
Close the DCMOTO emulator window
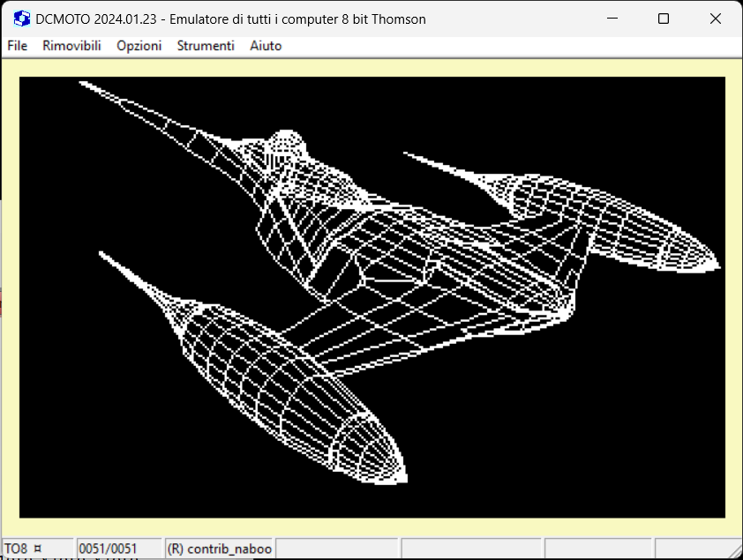point(716,19)
